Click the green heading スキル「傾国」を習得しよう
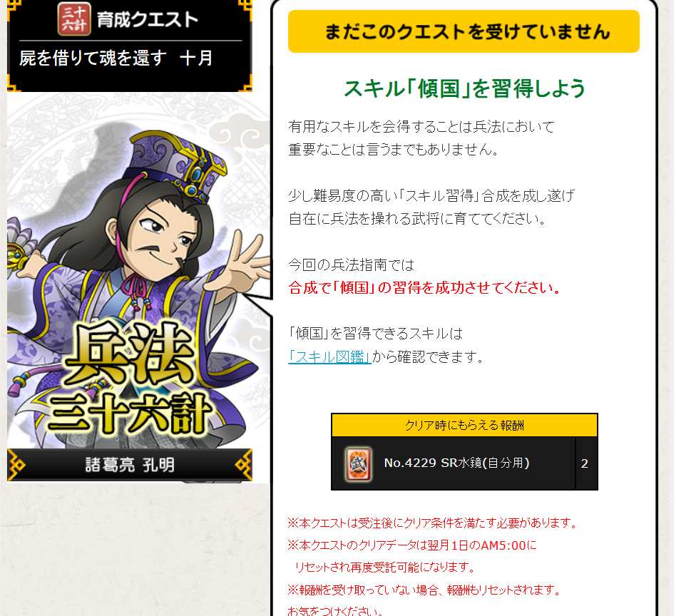Viewport: 676px width, 616px height. [465, 89]
